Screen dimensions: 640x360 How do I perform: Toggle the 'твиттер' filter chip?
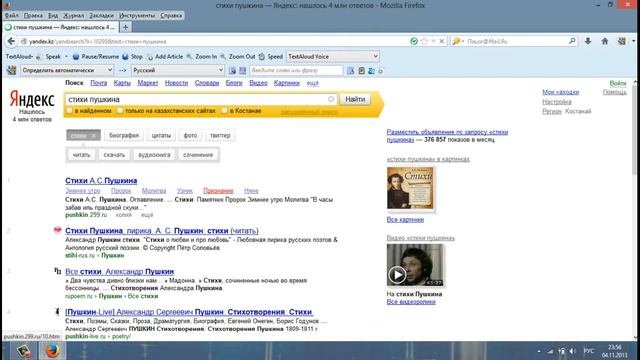click(220, 136)
